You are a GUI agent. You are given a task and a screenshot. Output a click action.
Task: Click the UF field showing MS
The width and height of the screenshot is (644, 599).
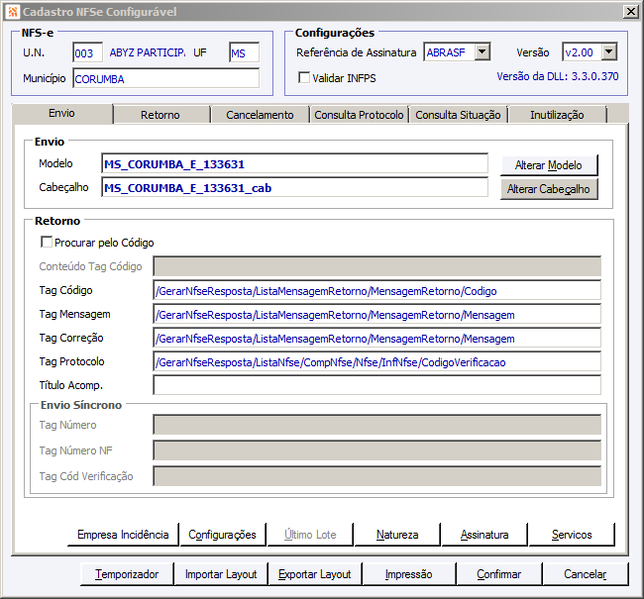pos(244,53)
